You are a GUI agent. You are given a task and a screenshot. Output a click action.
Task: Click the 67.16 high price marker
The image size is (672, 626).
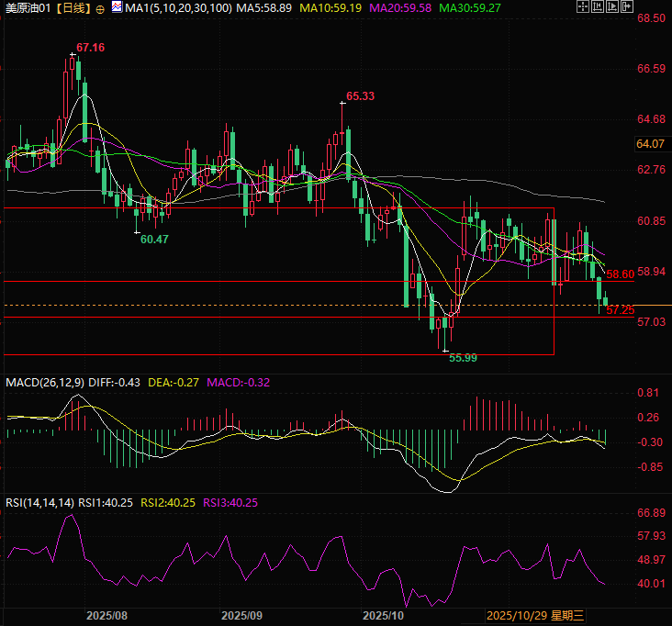tap(90, 47)
